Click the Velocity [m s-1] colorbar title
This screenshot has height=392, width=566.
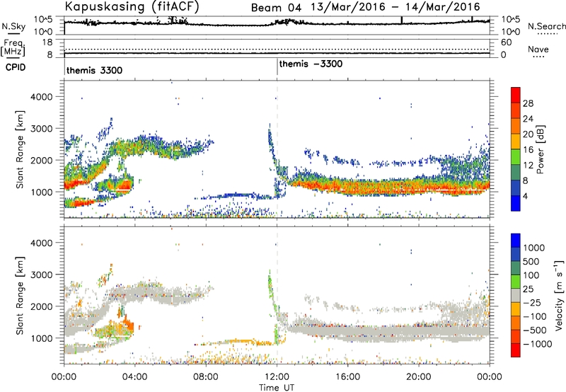[x=560, y=295]
